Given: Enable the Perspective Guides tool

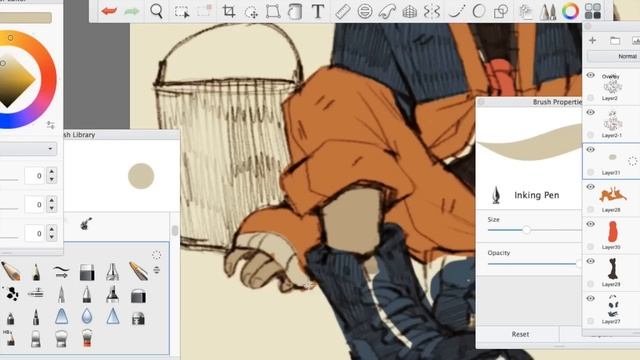Looking at the screenshot, I should (x=409, y=11).
